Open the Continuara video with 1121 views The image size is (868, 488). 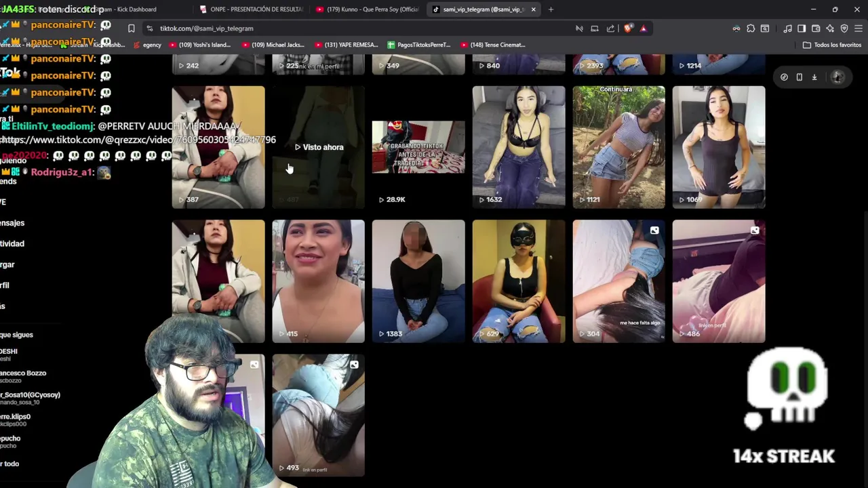pyautogui.click(x=618, y=147)
